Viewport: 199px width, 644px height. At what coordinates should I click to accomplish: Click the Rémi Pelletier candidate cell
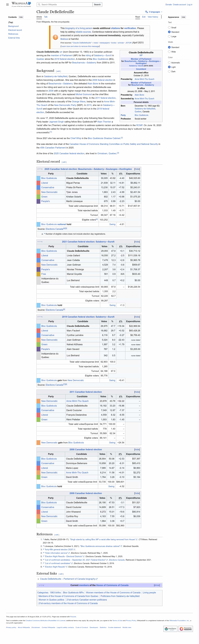(x=82, y=419)
